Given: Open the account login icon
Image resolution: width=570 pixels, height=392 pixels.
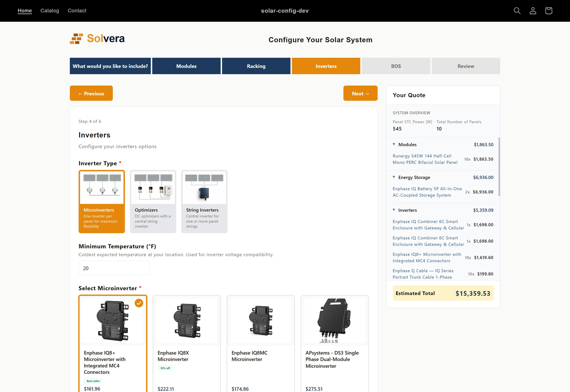Looking at the screenshot, I should click(533, 11).
